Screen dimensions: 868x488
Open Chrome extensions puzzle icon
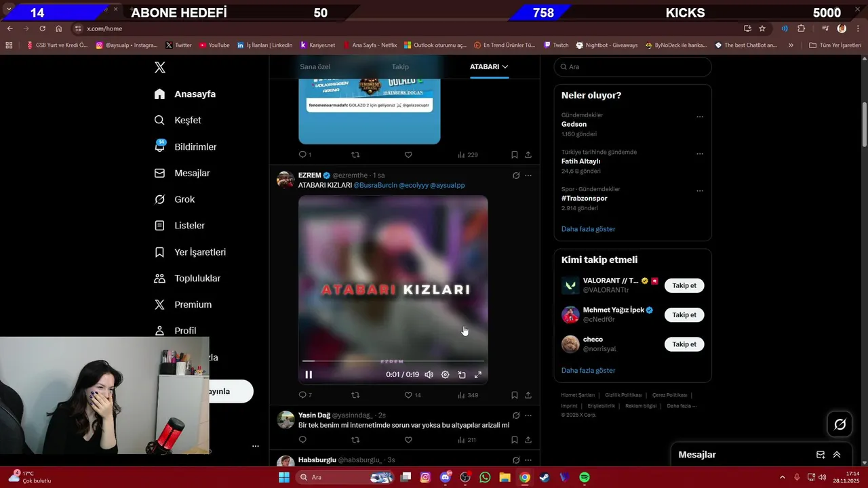(x=802, y=28)
